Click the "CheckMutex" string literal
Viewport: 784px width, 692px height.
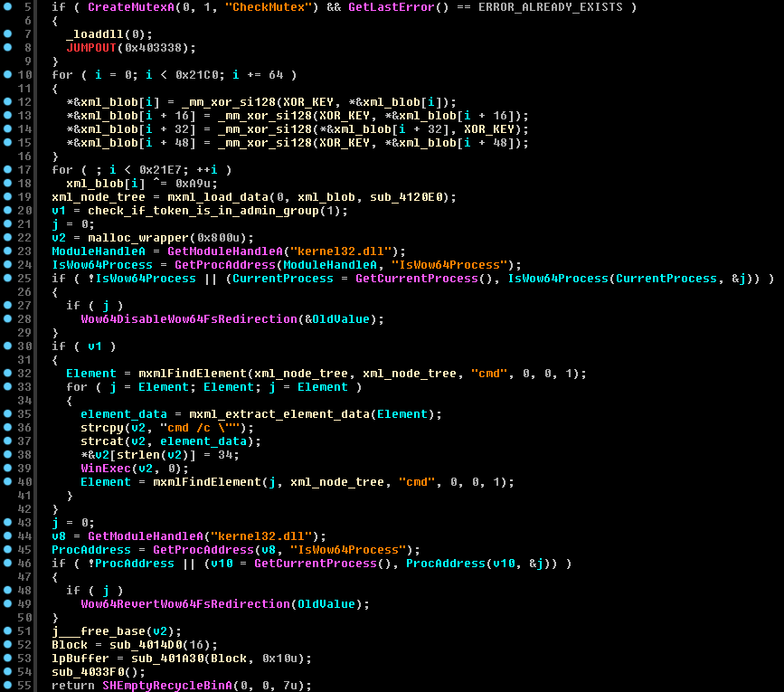tap(271, 7)
